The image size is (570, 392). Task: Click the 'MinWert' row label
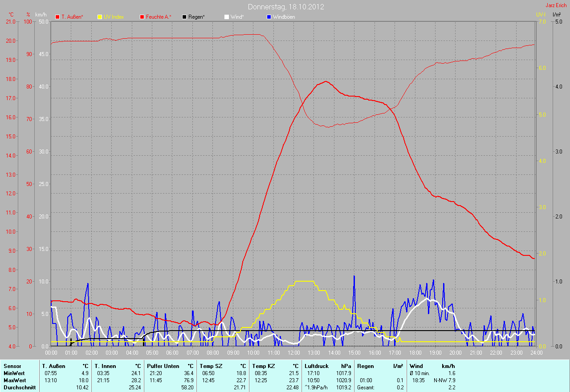(13, 373)
